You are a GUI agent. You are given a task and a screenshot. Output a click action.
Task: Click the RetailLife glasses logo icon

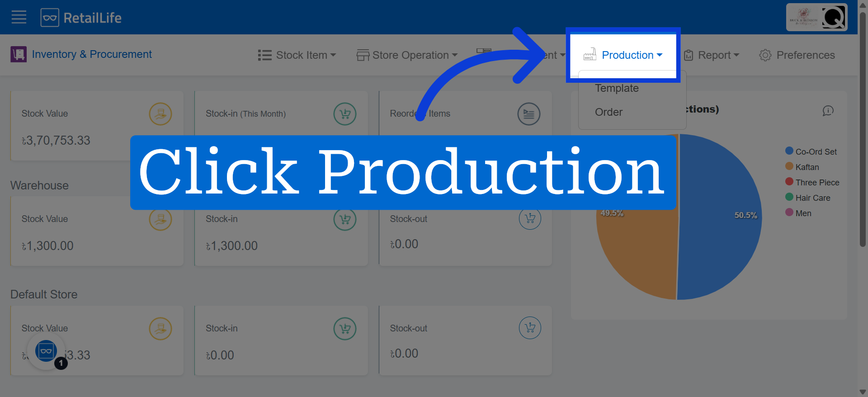click(50, 18)
